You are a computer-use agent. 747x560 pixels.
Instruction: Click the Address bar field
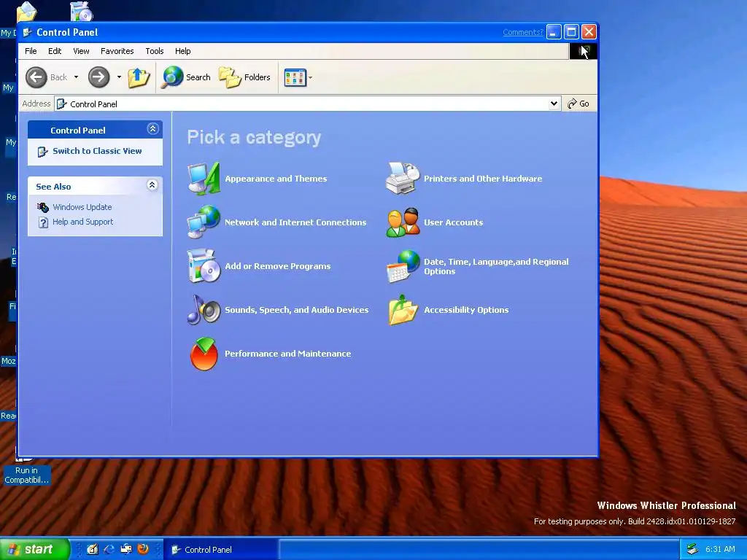[x=307, y=104]
